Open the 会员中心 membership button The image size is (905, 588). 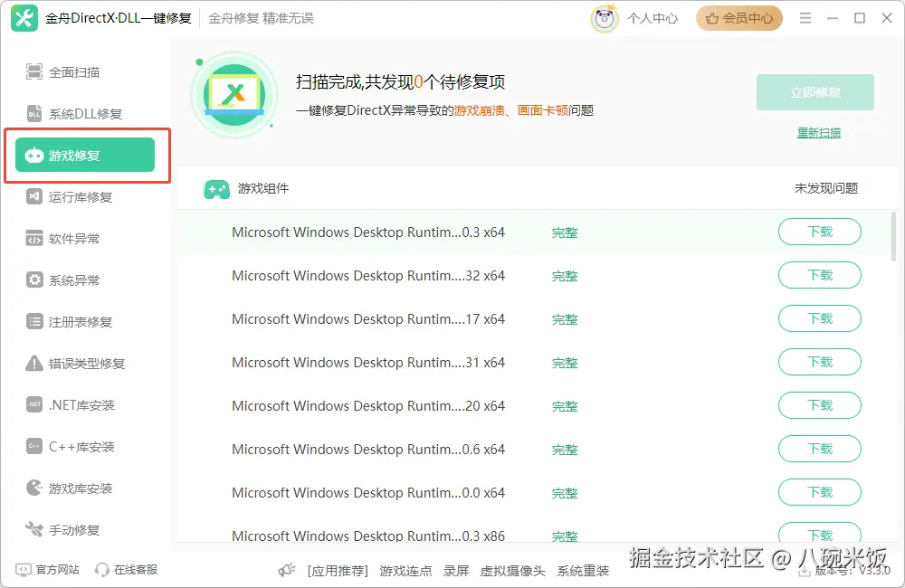(x=738, y=18)
